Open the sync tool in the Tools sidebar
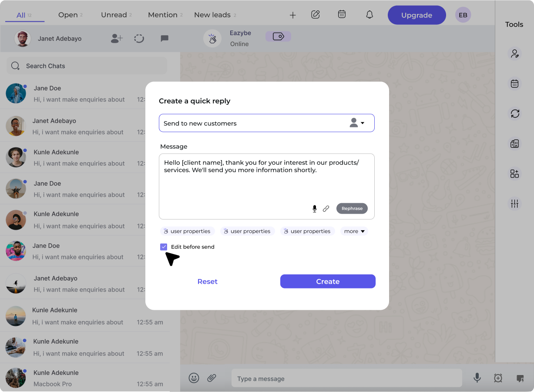534x392 pixels. point(515,114)
